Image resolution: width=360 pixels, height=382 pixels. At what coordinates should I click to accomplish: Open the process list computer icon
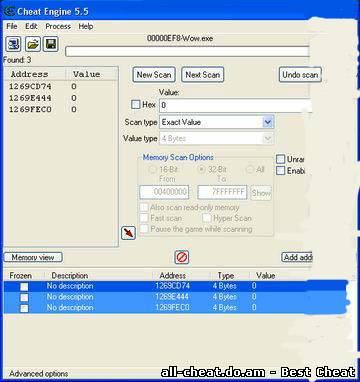click(x=13, y=44)
